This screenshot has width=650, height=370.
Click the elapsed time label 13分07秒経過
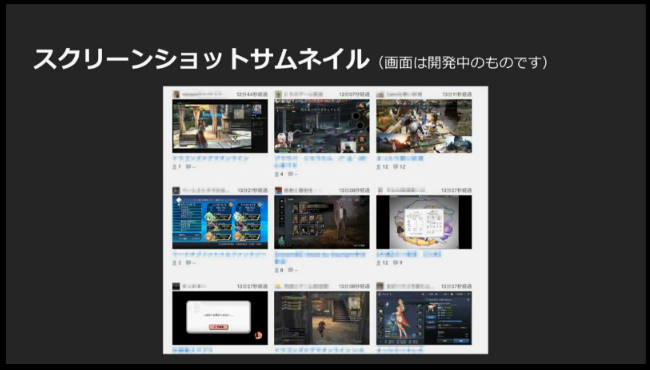[x=354, y=94]
